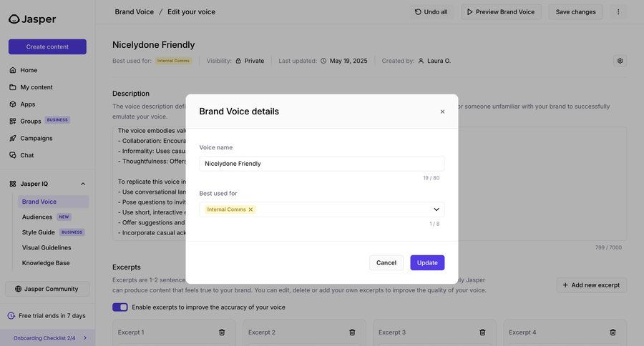Viewport: 644px width, 346px height.
Task: Click the lock icon next to Private
Action: [x=238, y=61]
